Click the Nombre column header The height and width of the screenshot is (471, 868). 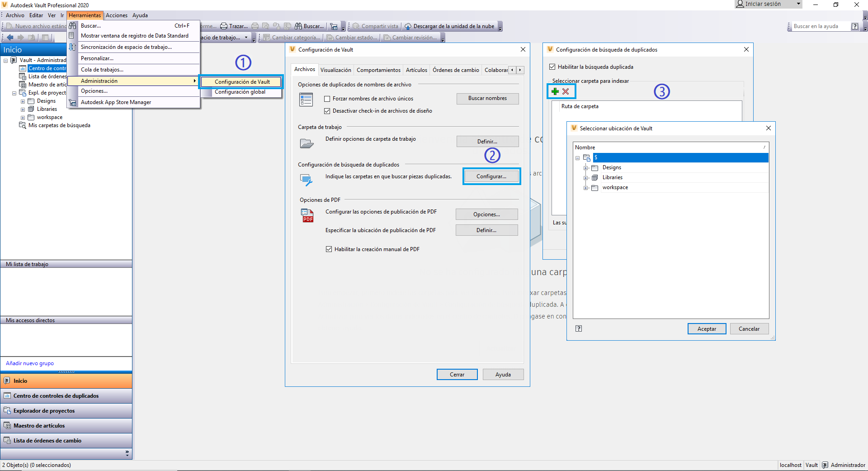coord(670,147)
